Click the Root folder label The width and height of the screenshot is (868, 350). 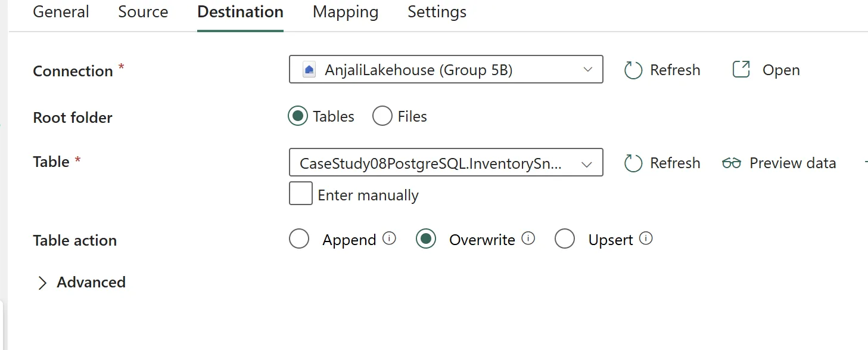coord(73,117)
